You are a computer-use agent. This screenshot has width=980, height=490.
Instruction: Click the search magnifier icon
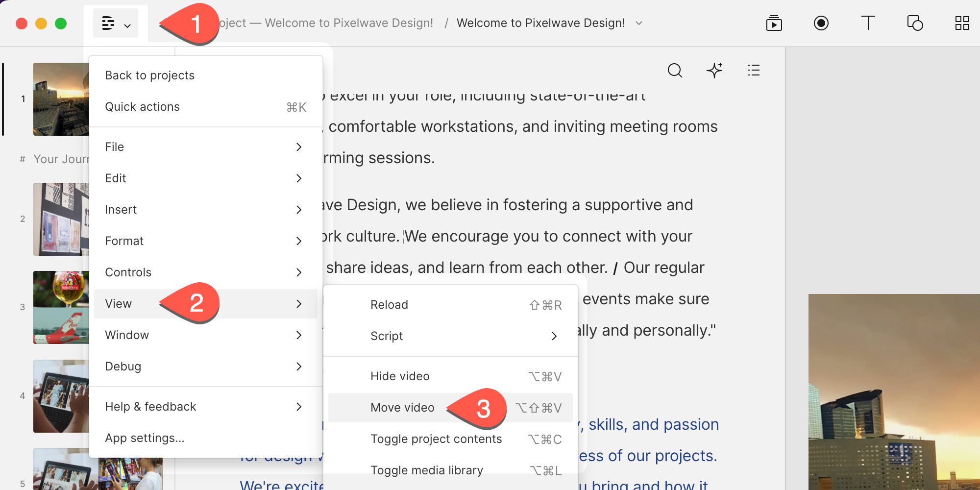pos(675,71)
